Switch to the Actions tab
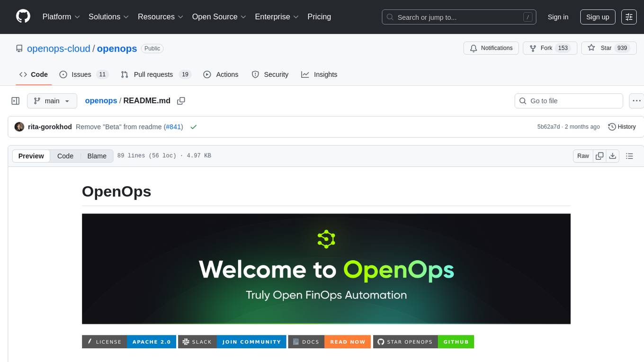Viewport: 644px width, 362px height. point(221,74)
